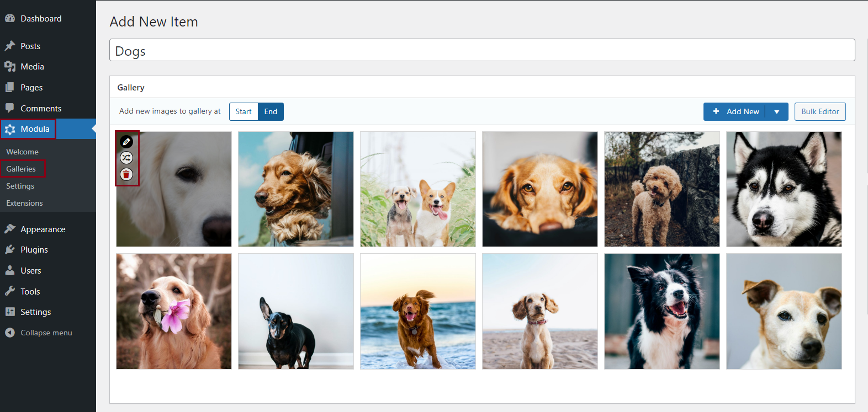Expand the Add New dropdown arrow
868x412 pixels.
(776, 111)
